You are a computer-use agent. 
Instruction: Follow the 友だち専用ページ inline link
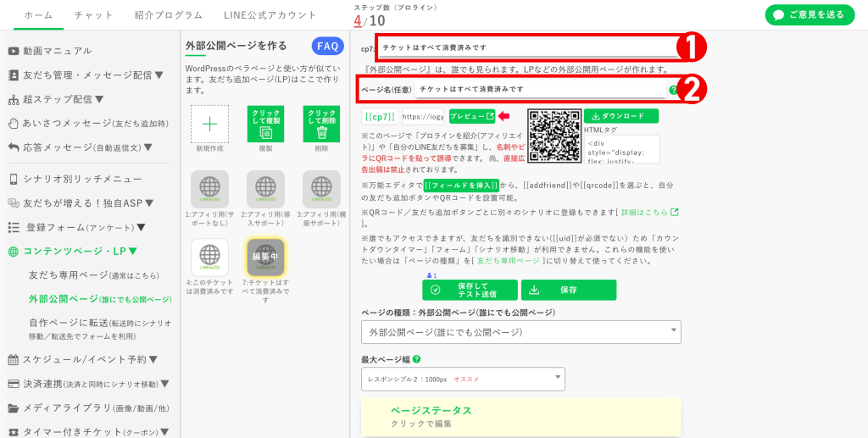tap(509, 260)
